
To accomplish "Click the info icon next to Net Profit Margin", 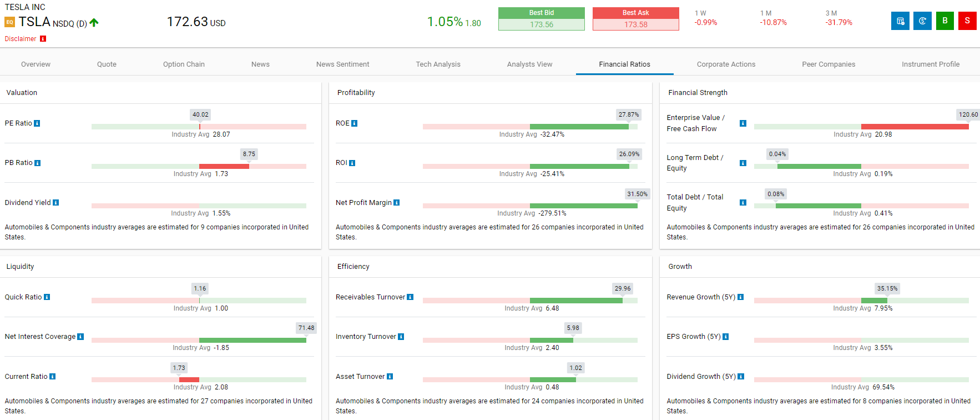I will [x=396, y=203].
